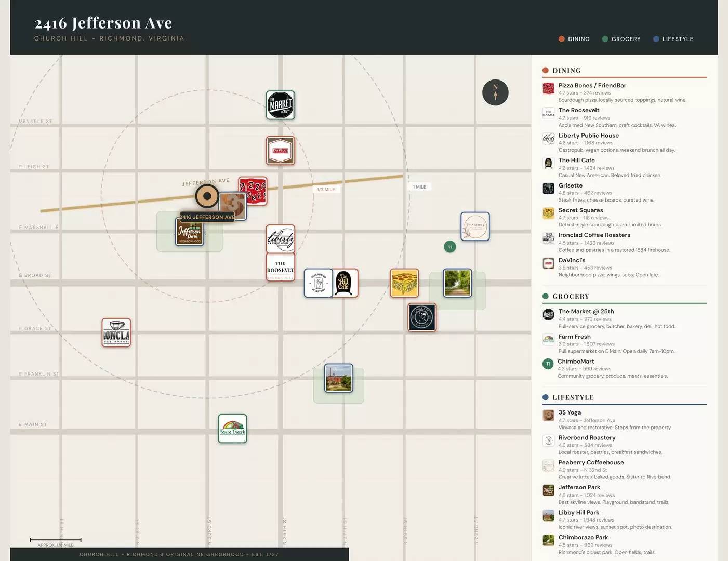Click the 'APPROX. 1/4 MILE' scale bar
Image resolution: width=728 pixels, height=561 pixels.
click(x=56, y=542)
